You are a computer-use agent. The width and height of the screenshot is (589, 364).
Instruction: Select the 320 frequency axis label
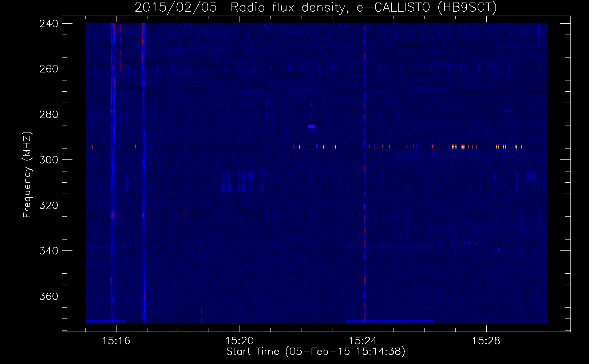pos(48,206)
